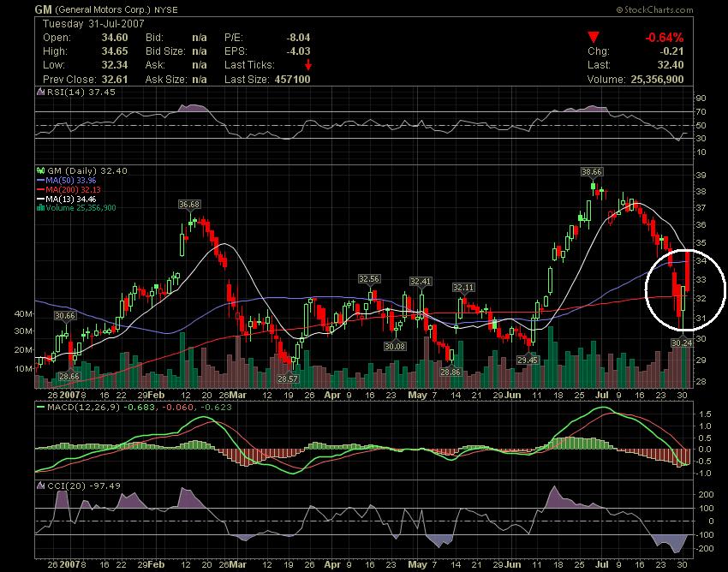This screenshot has height=572, width=728.
Task: Click the GM (Daily) 32.40 chart label
Action: point(87,171)
